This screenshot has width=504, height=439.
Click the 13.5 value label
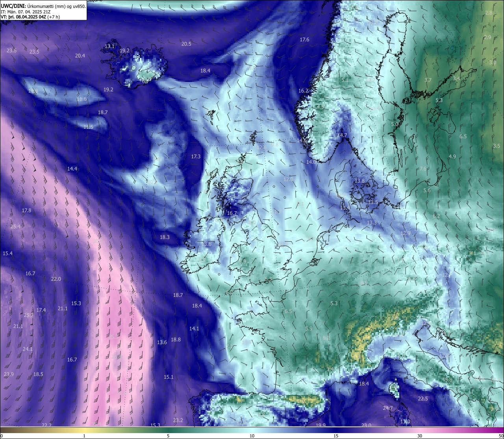point(373,202)
